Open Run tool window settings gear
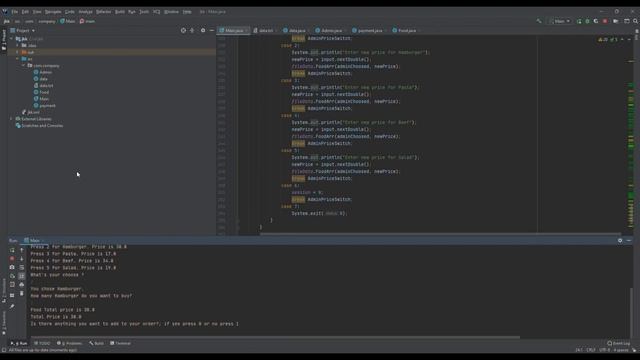 [x=620, y=240]
